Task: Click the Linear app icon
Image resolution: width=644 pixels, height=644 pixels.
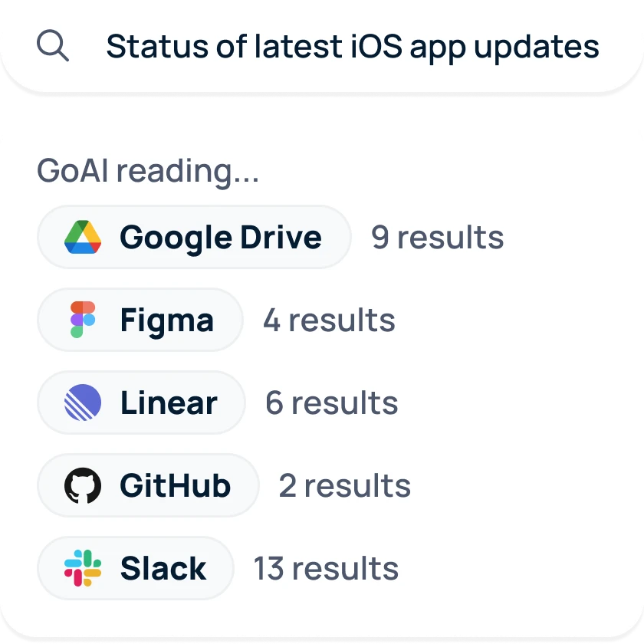Action: tap(84, 402)
